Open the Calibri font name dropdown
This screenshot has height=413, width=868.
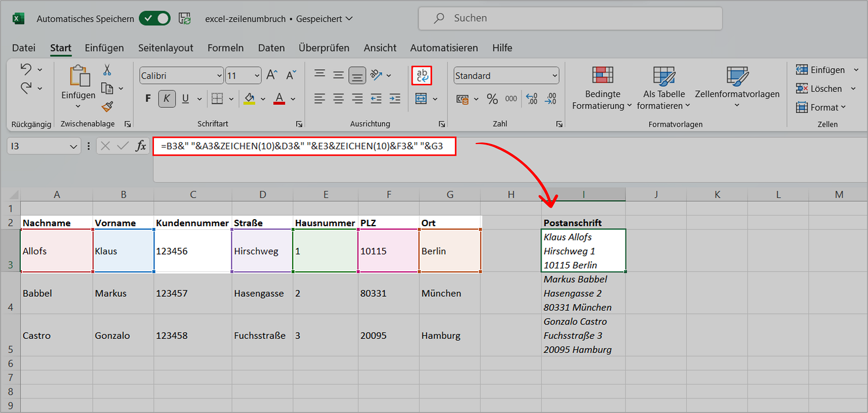click(219, 76)
